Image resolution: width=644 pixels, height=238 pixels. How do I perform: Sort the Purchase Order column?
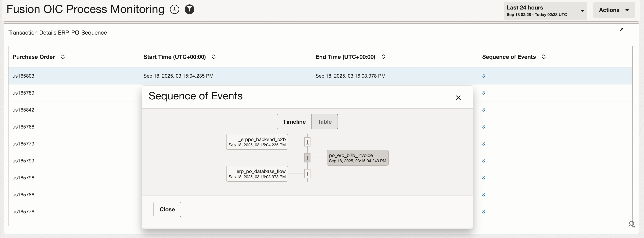63,57
